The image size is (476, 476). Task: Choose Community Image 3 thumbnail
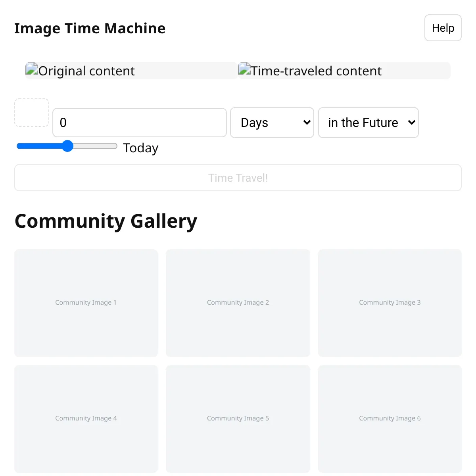(x=390, y=303)
